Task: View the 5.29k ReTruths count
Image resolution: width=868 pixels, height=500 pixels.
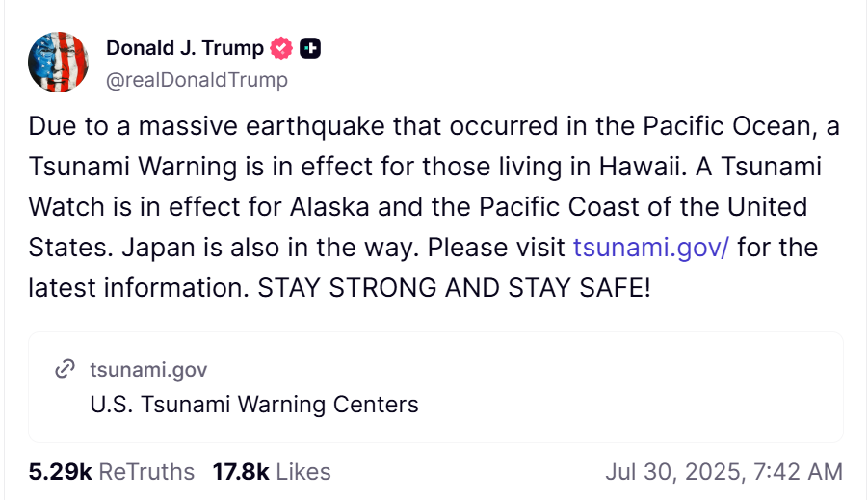Action: click(x=60, y=472)
